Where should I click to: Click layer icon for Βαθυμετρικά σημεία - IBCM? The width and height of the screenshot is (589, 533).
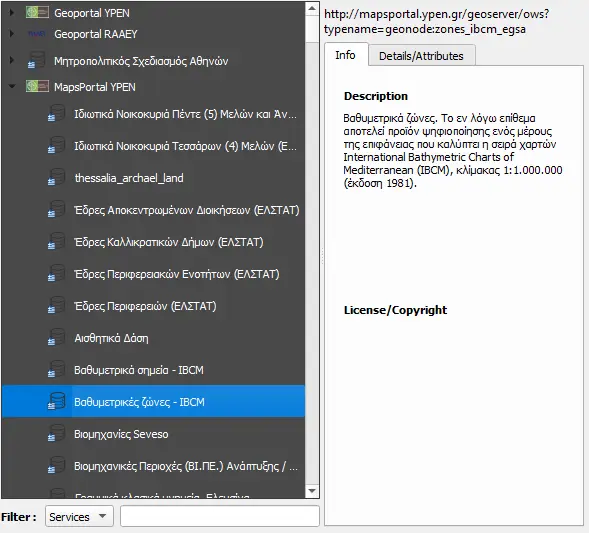point(56,370)
